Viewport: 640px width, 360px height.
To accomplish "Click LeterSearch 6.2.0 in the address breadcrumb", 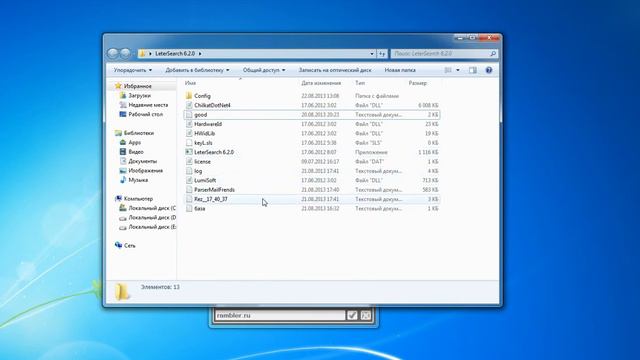I will [175, 53].
